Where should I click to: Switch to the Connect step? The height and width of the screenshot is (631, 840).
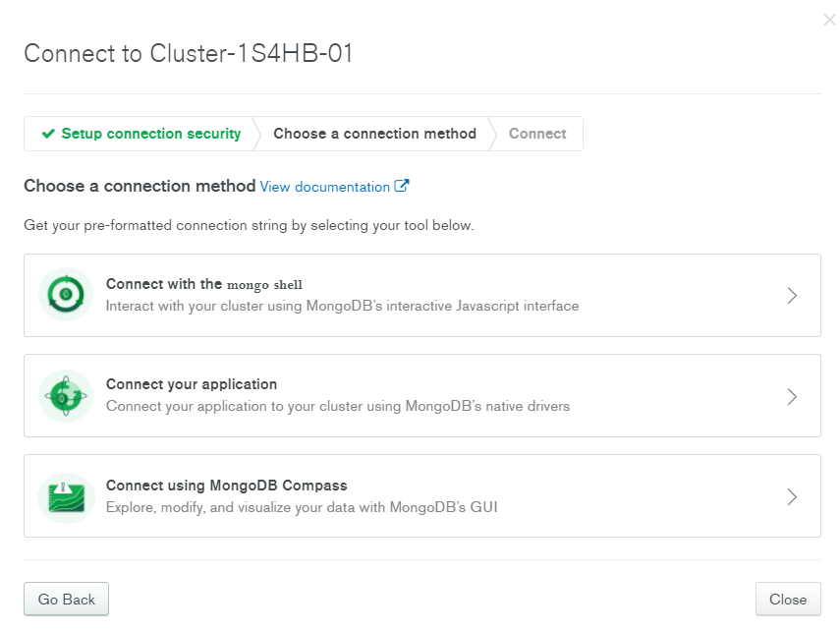pos(537,134)
